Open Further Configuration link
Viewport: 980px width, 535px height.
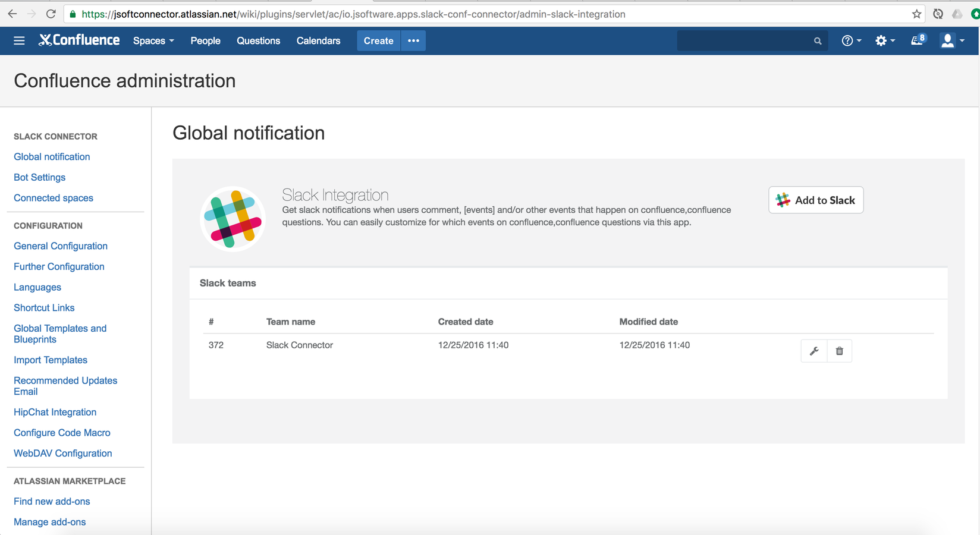point(59,266)
